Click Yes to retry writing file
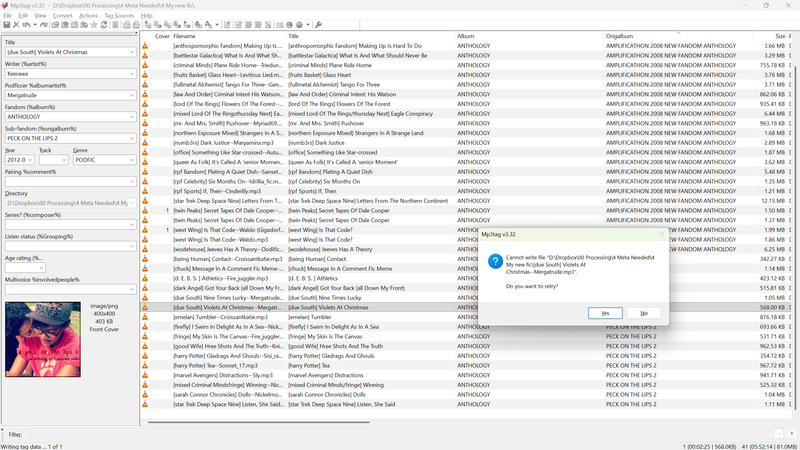 [x=605, y=313]
